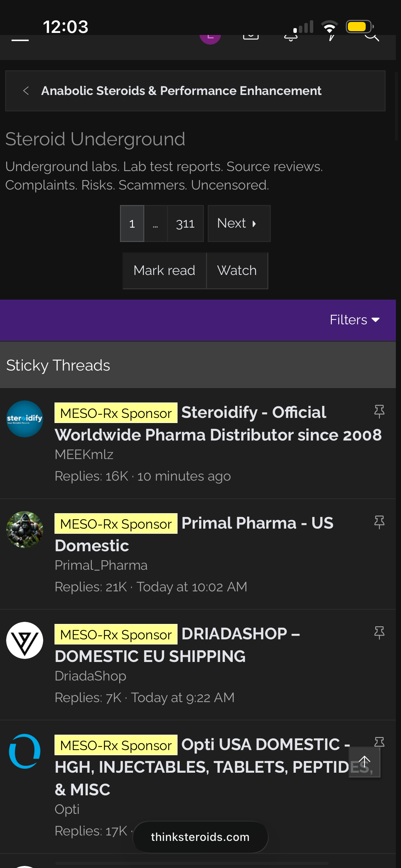This screenshot has height=868, width=401.
Task: Click the Mark read button
Action: tap(165, 270)
